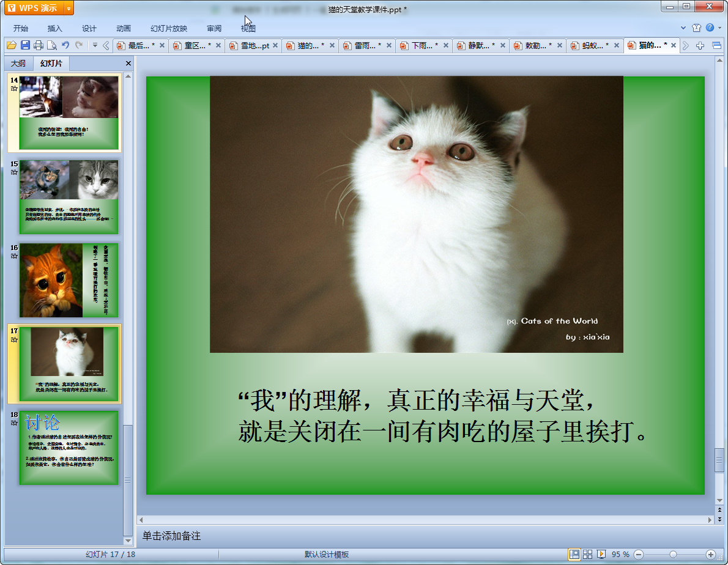
Task: Expand the quick access toolbar customize arrow
Action: (x=95, y=45)
